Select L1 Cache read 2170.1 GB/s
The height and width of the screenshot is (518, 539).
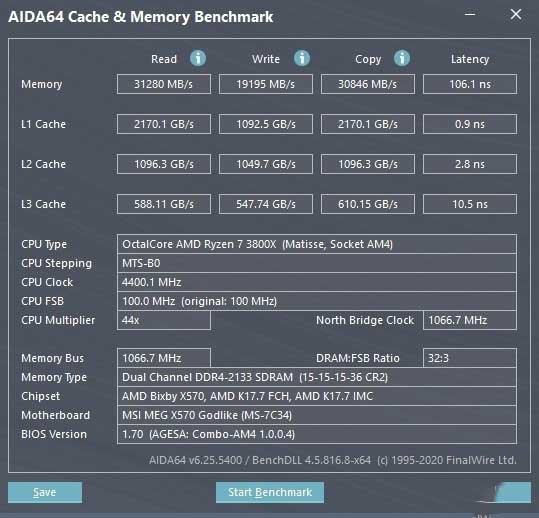click(164, 124)
